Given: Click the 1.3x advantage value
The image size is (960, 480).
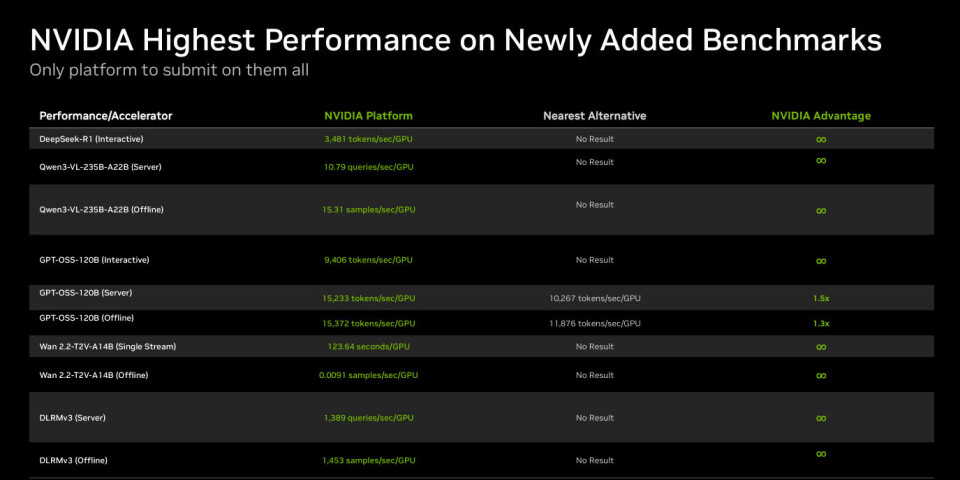Looking at the screenshot, I should click(x=821, y=323).
